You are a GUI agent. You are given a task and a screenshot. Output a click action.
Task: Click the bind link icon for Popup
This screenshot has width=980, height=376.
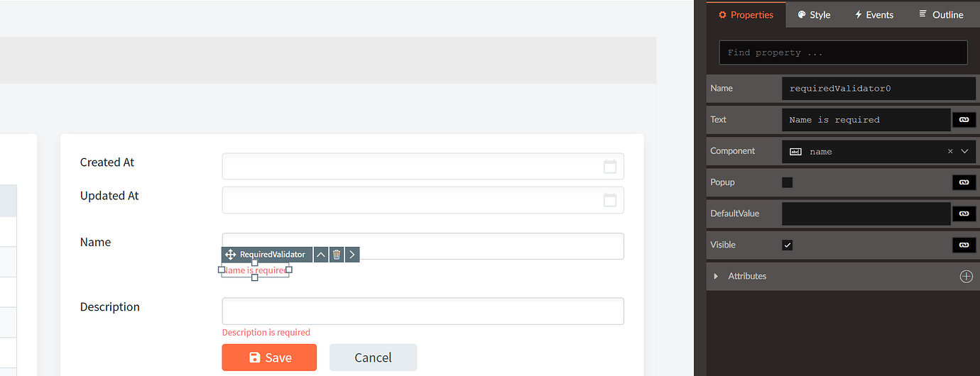[964, 182]
